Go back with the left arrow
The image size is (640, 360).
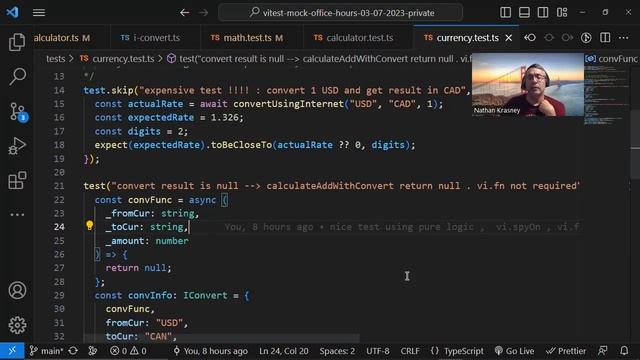click(184, 13)
